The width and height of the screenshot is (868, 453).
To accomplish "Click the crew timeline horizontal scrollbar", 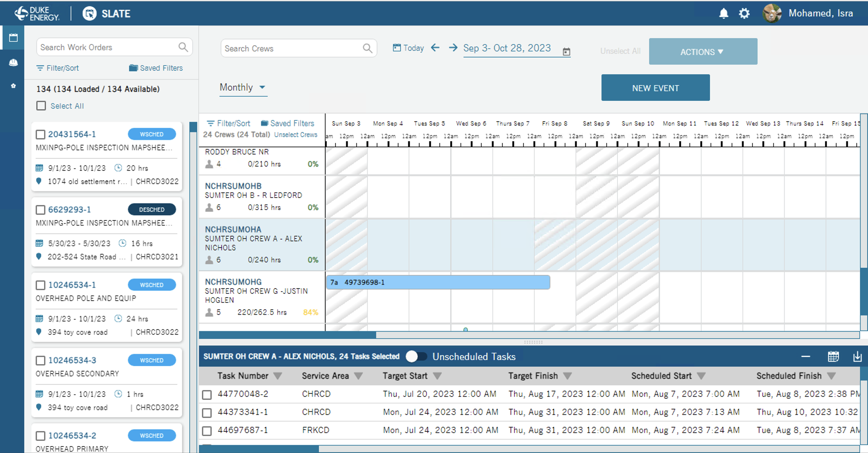I will click(x=287, y=335).
